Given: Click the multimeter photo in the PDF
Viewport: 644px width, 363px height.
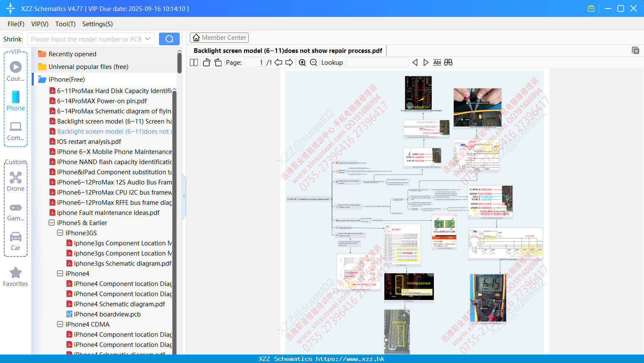Looking at the screenshot, I should pyautogui.click(x=488, y=298).
